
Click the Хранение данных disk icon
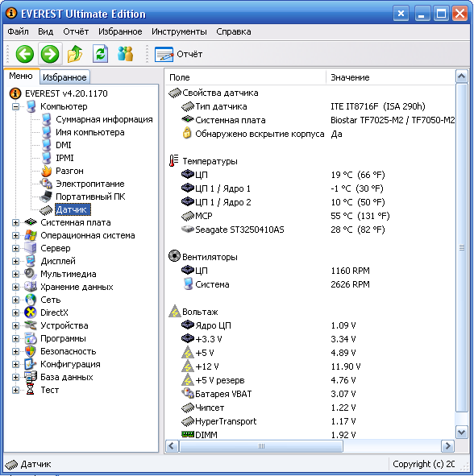click(31, 287)
